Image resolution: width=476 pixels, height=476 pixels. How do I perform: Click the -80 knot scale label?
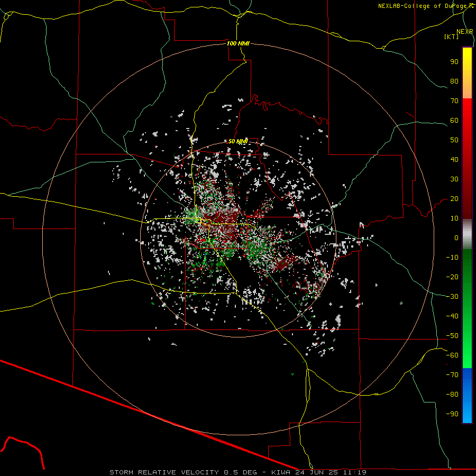pos(452,395)
